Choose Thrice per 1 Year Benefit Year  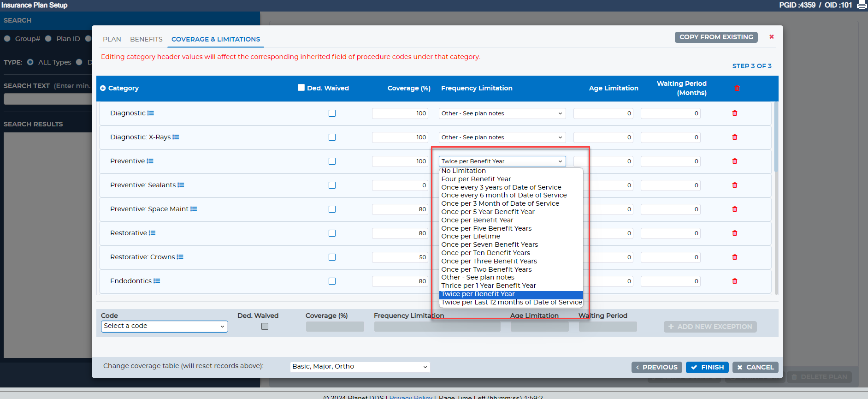pos(511,286)
